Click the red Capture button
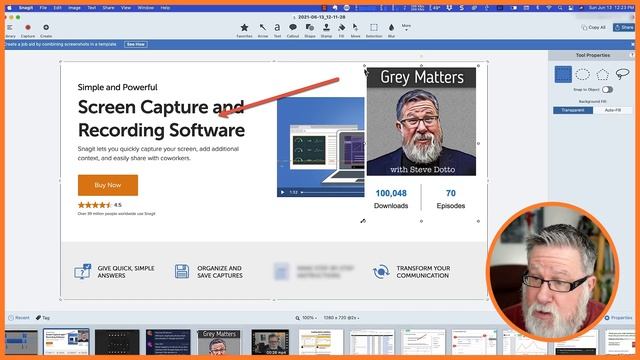Viewport: 640px width, 360px height. (28, 28)
